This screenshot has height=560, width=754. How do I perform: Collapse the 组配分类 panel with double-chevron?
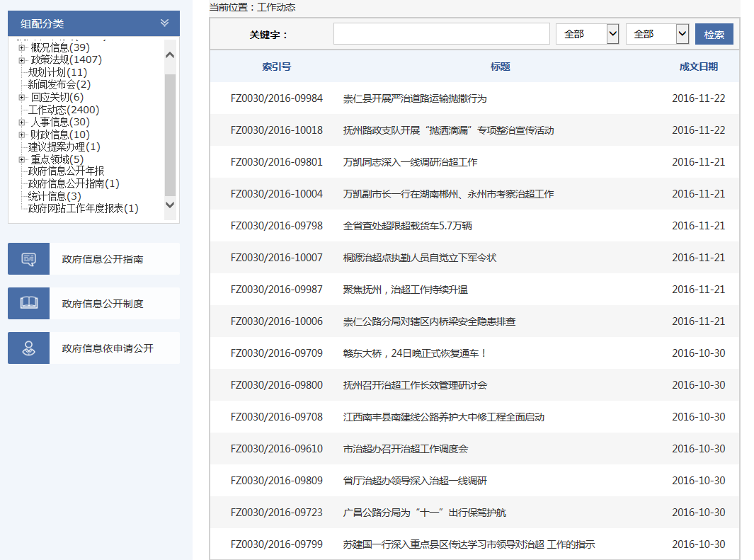tap(164, 23)
